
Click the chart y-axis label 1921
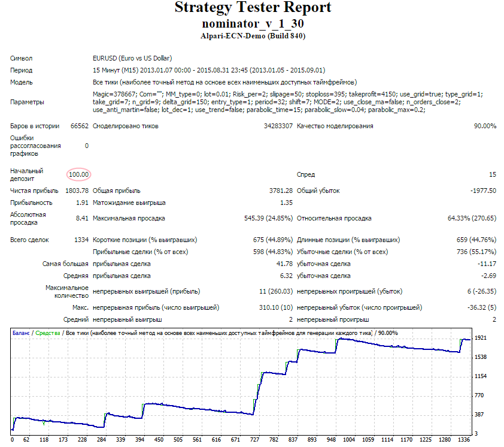click(x=481, y=338)
